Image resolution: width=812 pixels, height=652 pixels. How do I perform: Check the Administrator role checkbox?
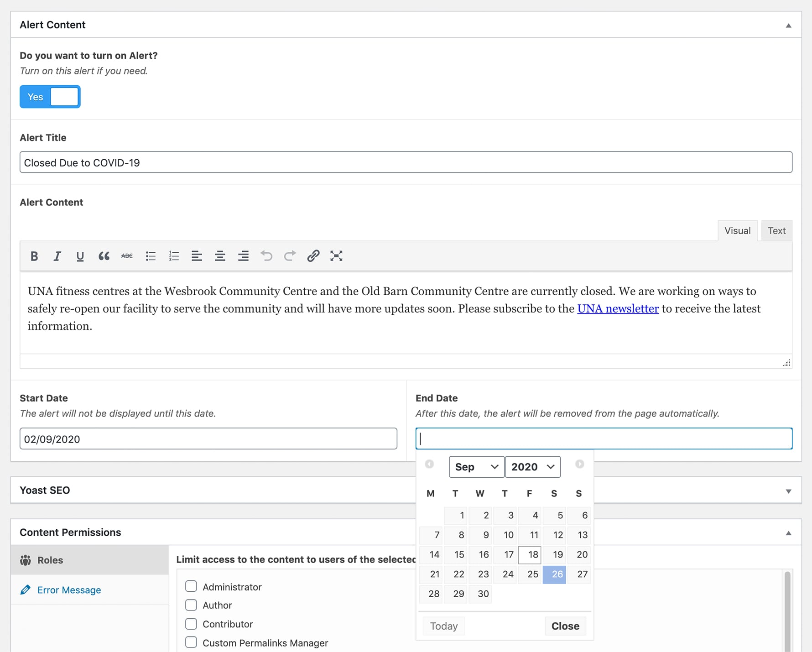click(x=191, y=586)
